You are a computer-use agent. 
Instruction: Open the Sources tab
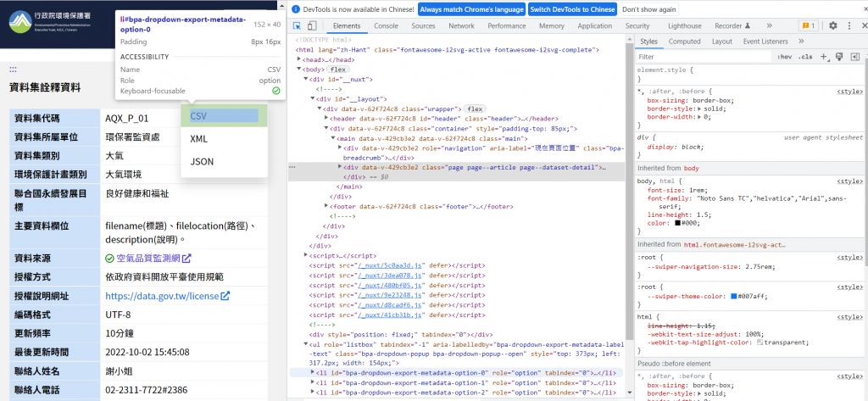423,25
